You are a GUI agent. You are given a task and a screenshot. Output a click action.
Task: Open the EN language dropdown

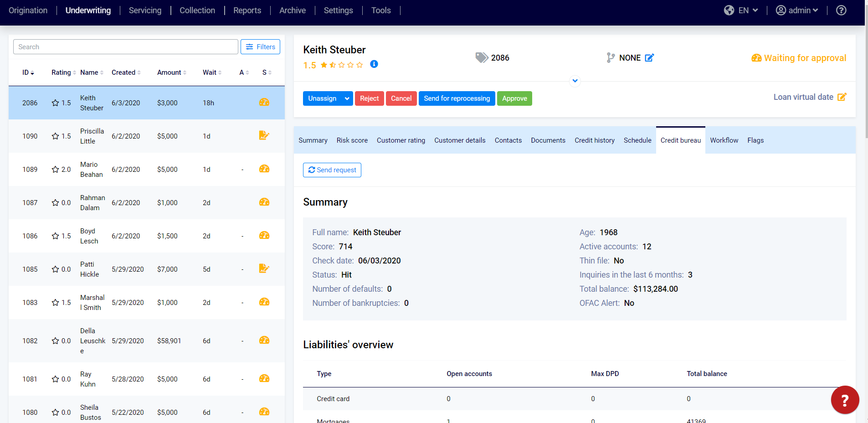(748, 10)
